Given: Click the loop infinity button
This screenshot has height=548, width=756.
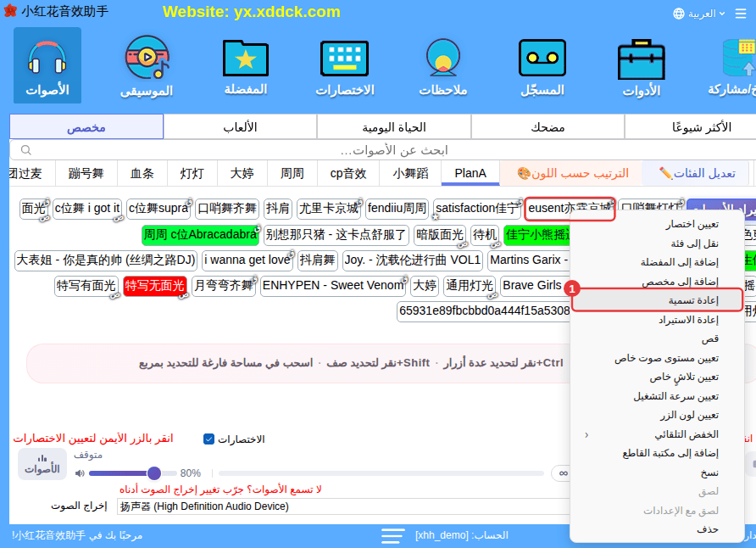Looking at the screenshot, I should tap(562, 473).
